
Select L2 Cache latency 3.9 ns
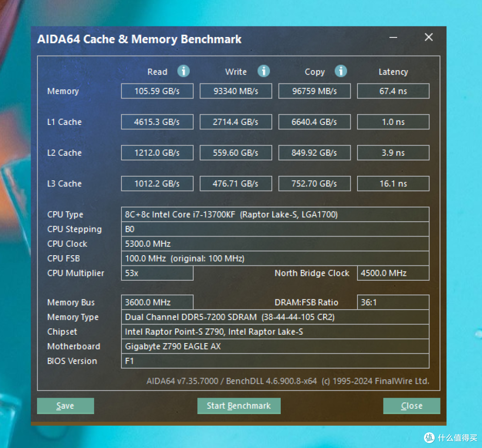click(393, 153)
